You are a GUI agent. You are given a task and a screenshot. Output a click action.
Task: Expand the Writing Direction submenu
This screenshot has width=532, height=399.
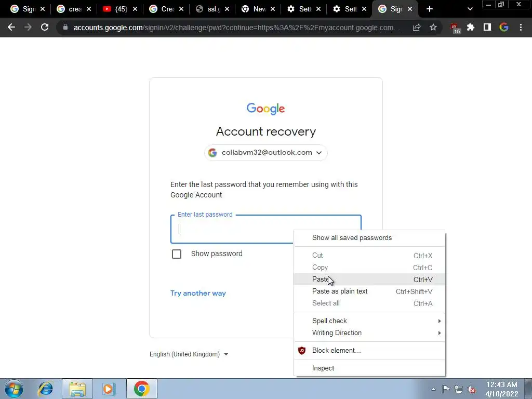369,333
